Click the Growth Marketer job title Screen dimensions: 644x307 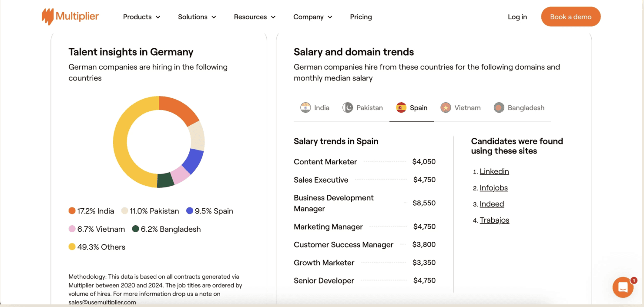(324, 263)
